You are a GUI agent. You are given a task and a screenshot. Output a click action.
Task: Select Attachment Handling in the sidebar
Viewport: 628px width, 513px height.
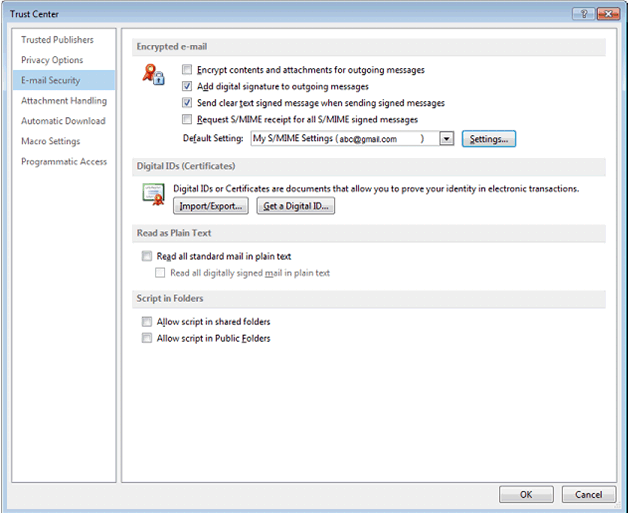[64, 101]
